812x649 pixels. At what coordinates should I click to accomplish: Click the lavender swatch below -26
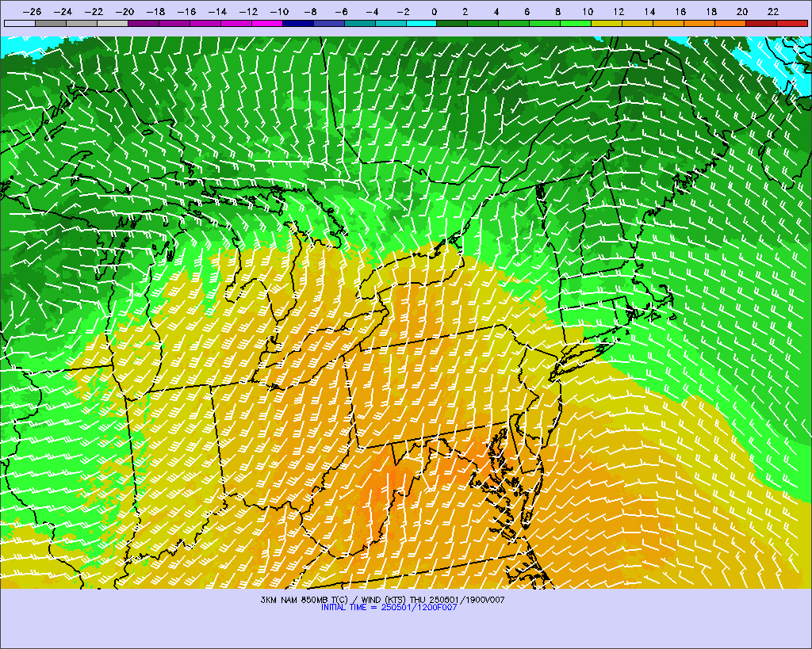[x=20, y=23]
